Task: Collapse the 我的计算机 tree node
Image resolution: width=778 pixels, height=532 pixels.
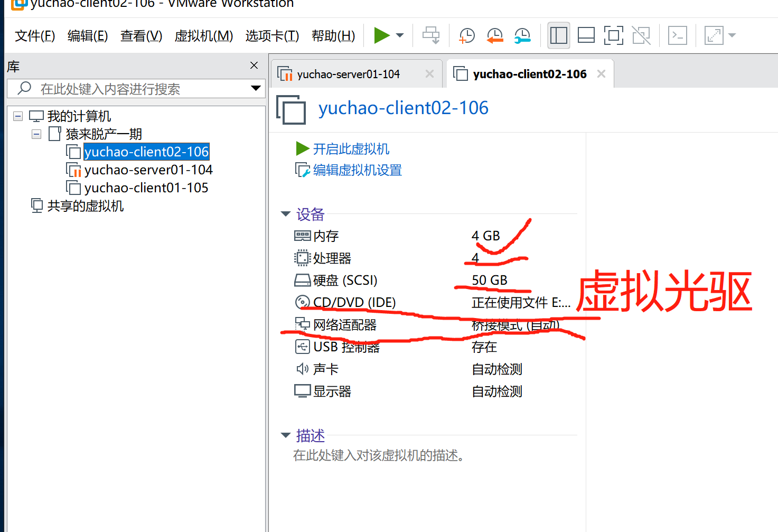Action: tap(18, 116)
